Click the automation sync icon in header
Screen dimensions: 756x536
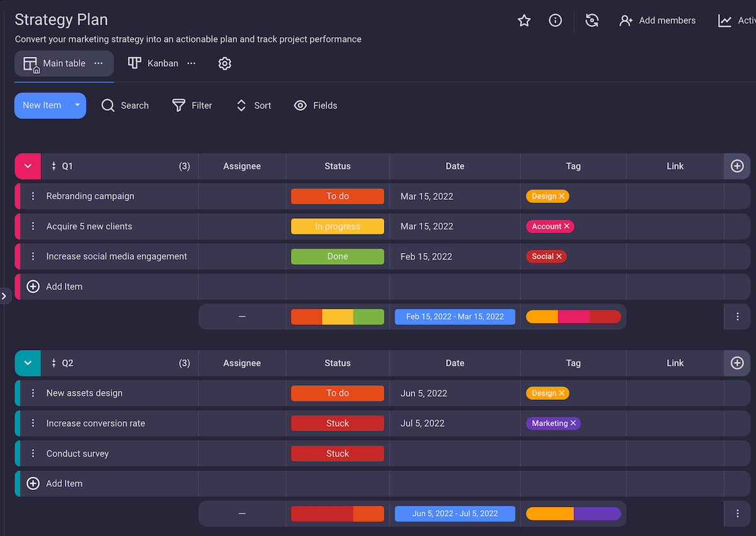point(592,21)
